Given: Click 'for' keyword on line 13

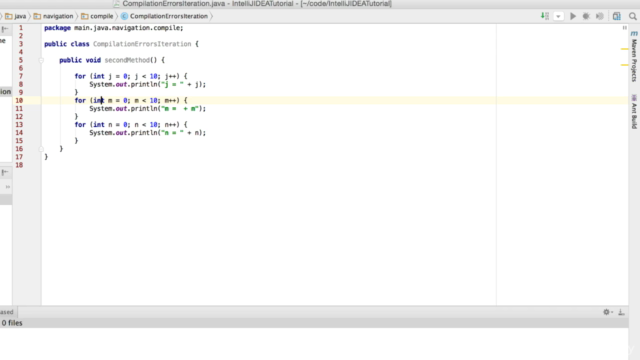Looking at the screenshot, I should [80, 124].
